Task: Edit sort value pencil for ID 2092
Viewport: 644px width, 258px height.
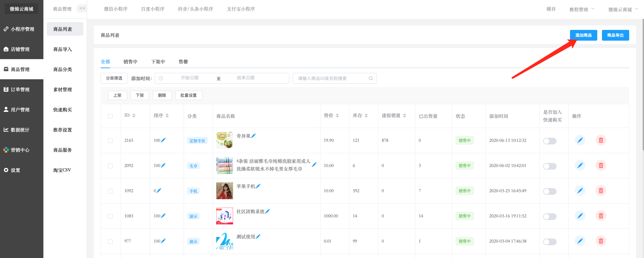Action: coord(163,165)
